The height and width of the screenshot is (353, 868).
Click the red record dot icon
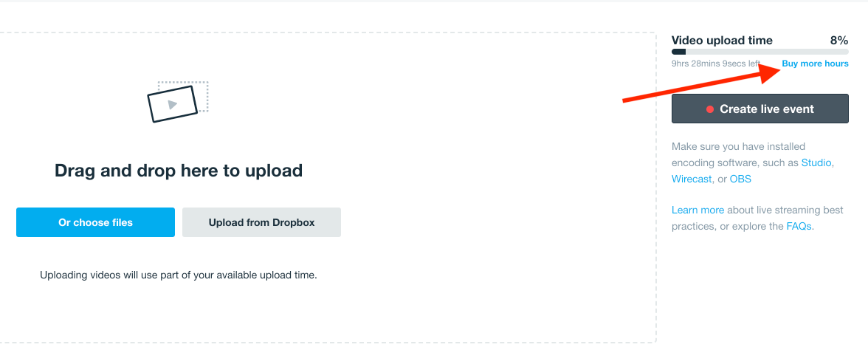pyautogui.click(x=710, y=109)
